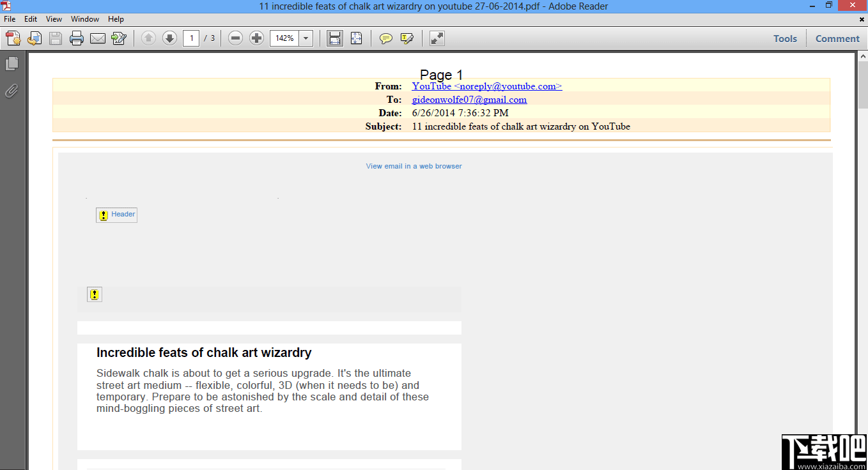The height and width of the screenshot is (470, 868).
Task: Click the Create PDF icon
Action: [x=13, y=38]
